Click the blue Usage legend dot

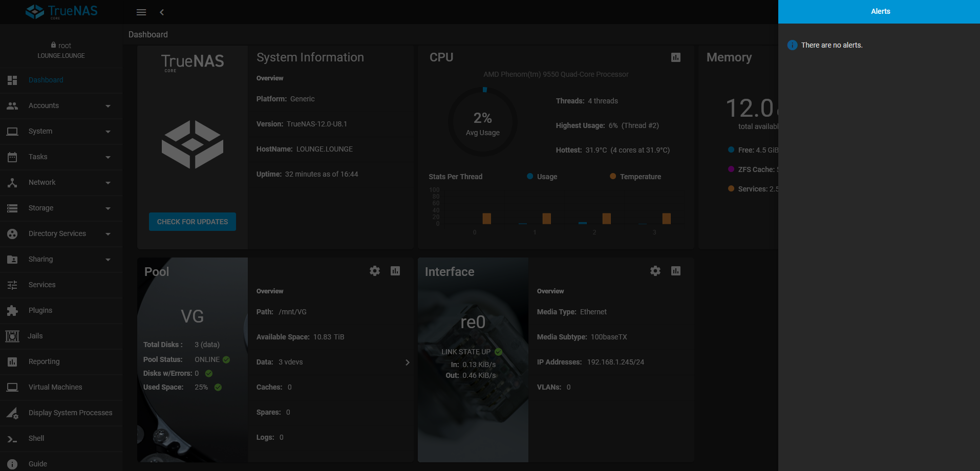(x=530, y=176)
